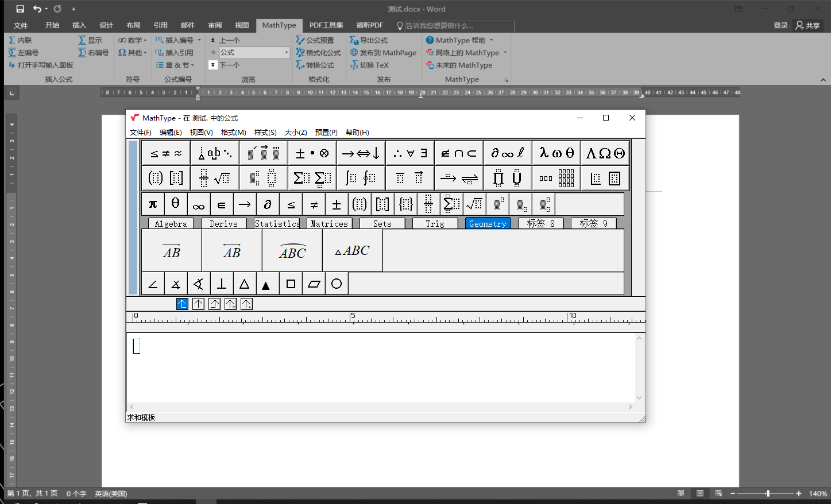The image size is (831, 504).
Task: Open set theory symbols palette
Action: click(x=458, y=153)
